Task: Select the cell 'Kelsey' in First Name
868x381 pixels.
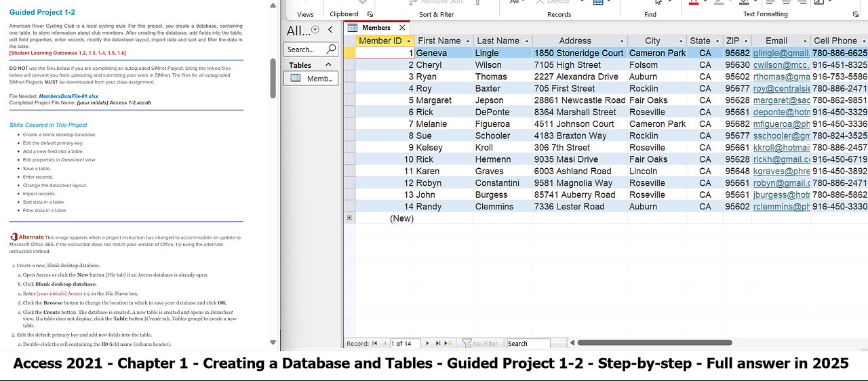Action: (x=444, y=147)
